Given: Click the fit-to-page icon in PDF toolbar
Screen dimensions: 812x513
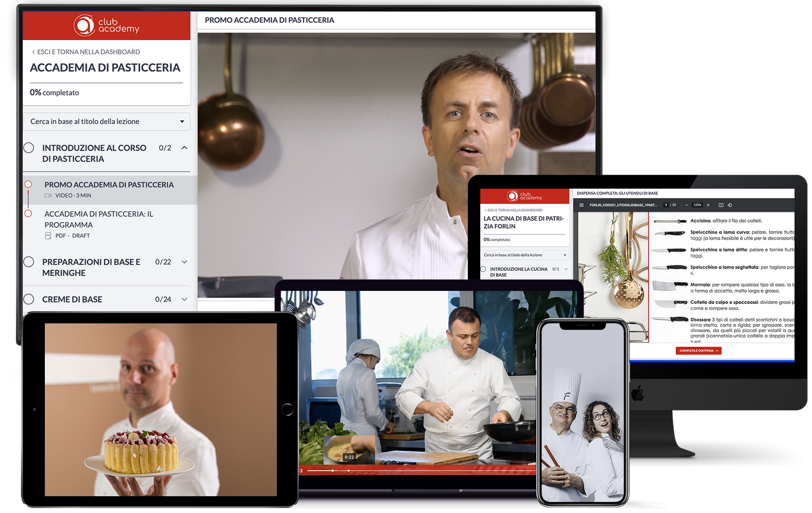Looking at the screenshot, I should click(721, 205).
